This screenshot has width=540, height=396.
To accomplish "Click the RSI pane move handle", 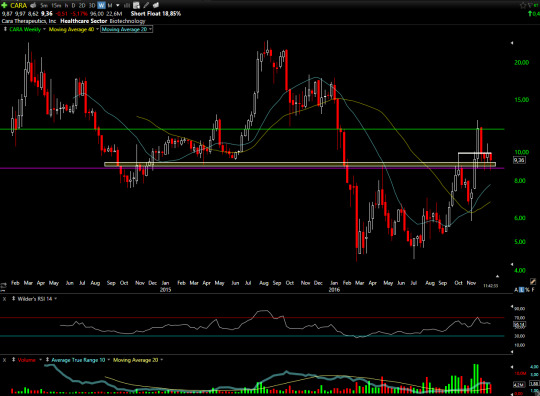I will [x=13, y=299].
